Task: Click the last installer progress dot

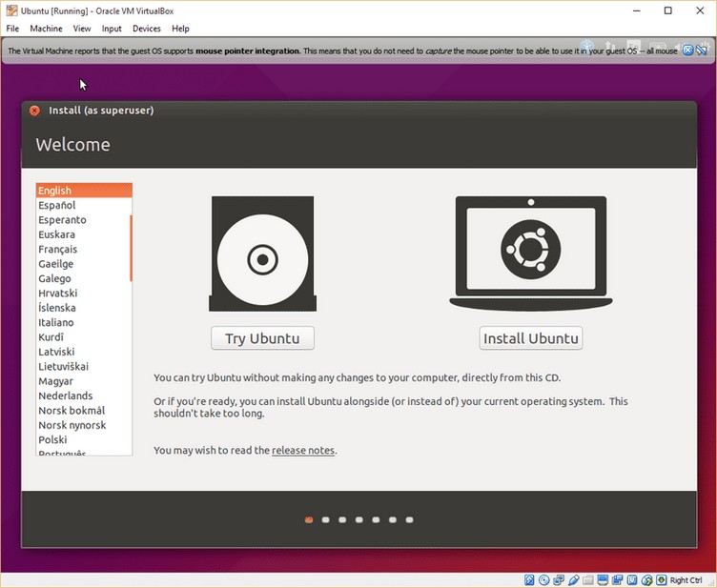Action: [x=409, y=519]
